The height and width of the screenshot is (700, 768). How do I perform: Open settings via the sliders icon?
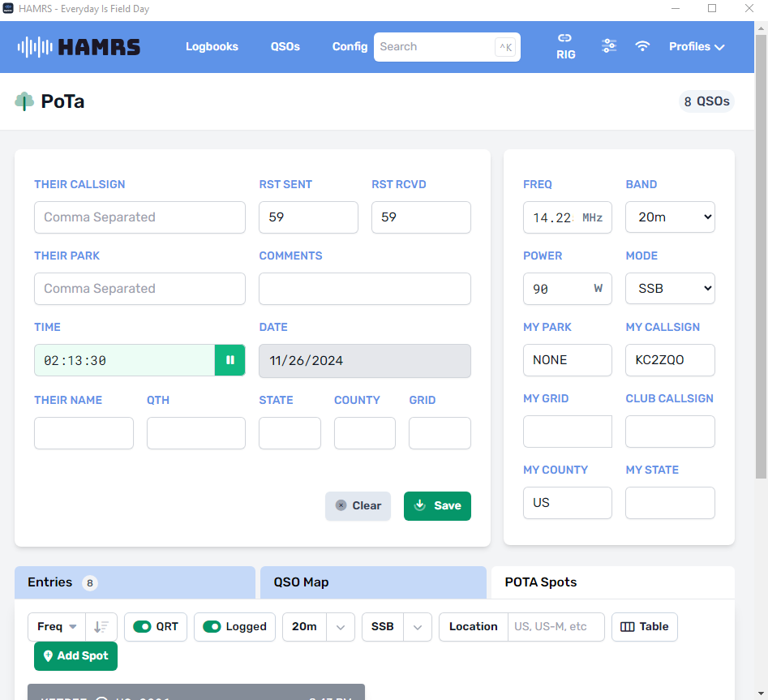[x=609, y=46]
